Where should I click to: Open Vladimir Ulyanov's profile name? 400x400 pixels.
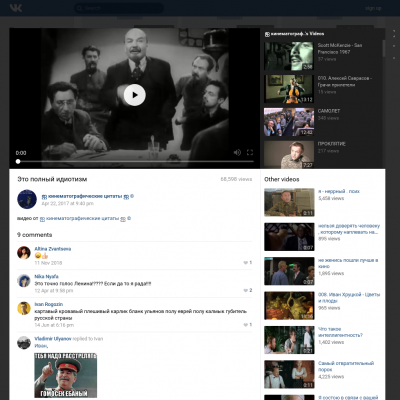[53, 339]
